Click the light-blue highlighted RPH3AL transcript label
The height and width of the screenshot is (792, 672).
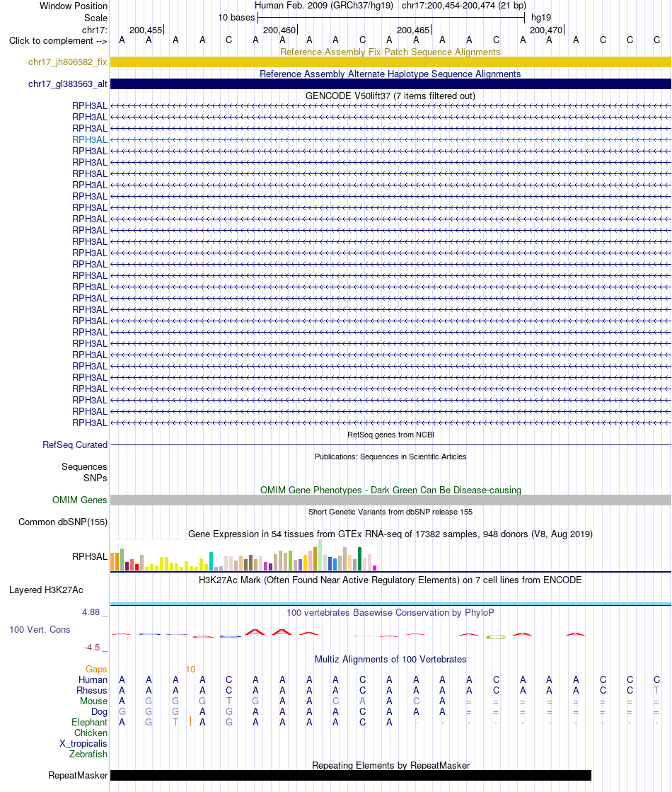[90, 139]
